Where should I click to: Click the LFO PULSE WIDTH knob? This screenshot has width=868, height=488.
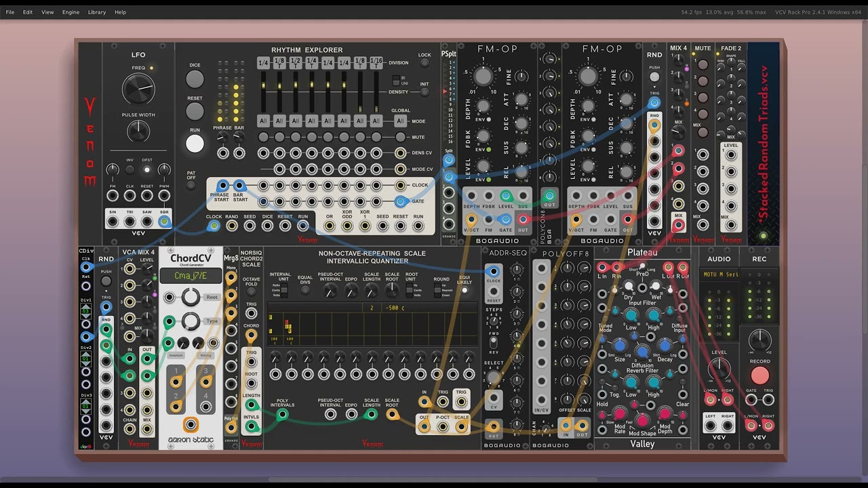coord(138,131)
